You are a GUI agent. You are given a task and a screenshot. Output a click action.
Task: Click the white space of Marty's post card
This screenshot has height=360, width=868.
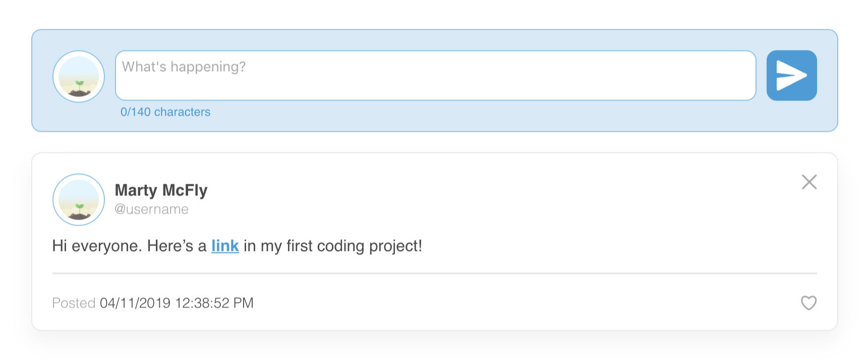pyautogui.click(x=504, y=202)
